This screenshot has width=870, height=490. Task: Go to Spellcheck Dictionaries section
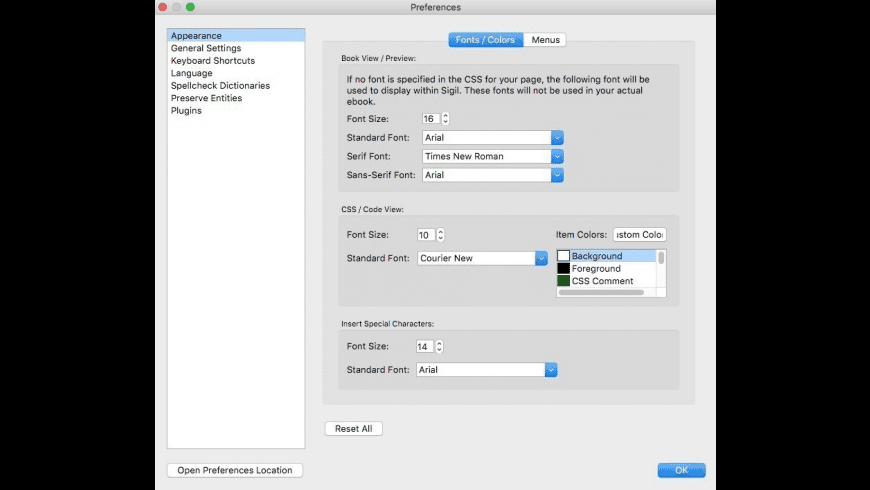point(220,86)
